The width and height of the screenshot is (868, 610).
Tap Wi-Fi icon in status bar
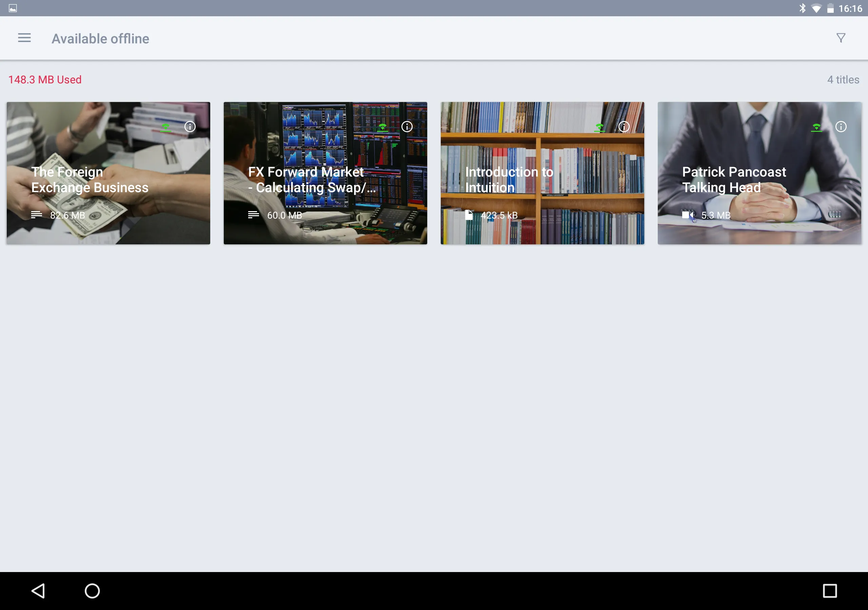(816, 8)
